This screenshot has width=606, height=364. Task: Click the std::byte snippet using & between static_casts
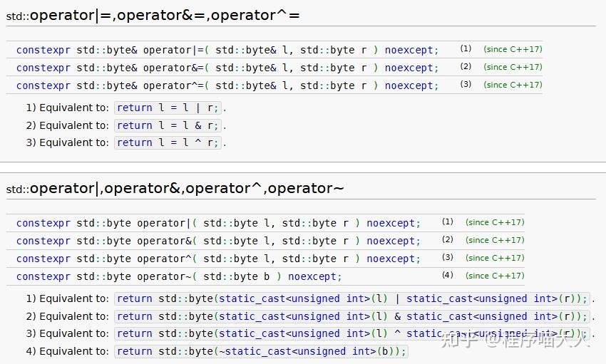(x=351, y=316)
